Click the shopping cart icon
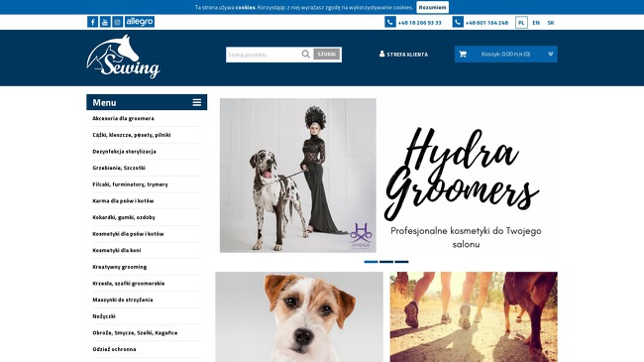This screenshot has height=362, width=644. click(463, 54)
